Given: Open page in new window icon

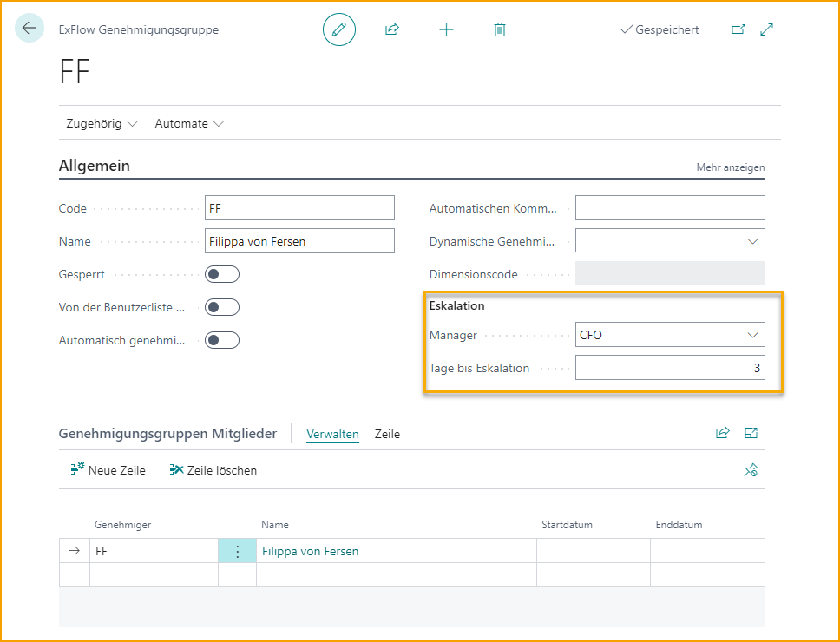Looking at the screenshot, I should click(x=738, y=29).
